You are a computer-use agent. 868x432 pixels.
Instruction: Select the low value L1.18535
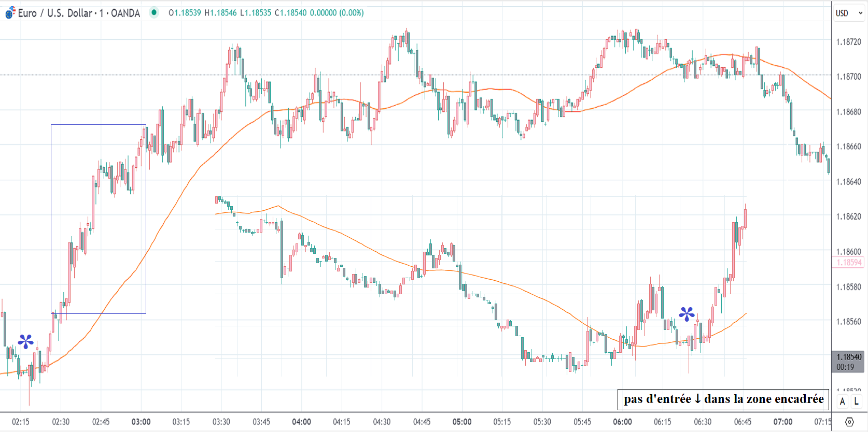[256, 13]
